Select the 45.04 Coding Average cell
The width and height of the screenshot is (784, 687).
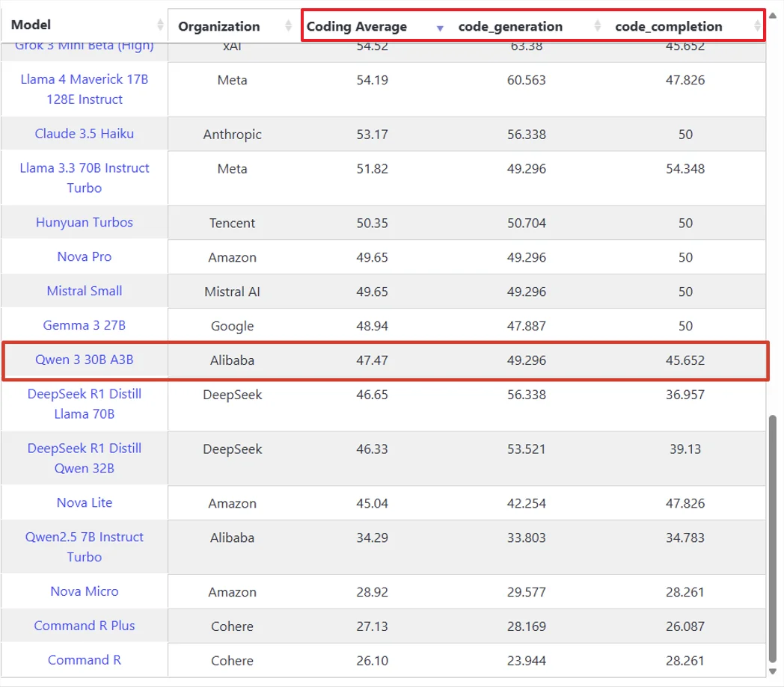click(x=373, y=503)
